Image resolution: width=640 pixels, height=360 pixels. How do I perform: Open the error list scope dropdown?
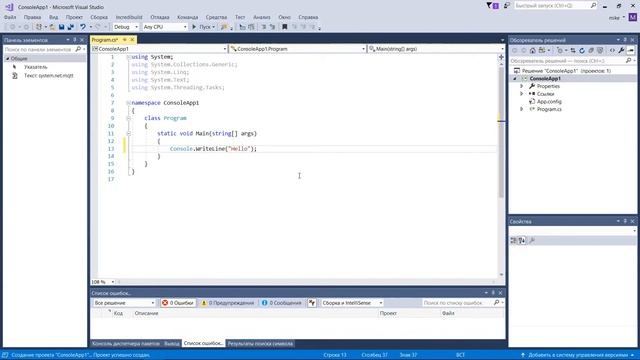pyautogui.click(x=124, y=303)
